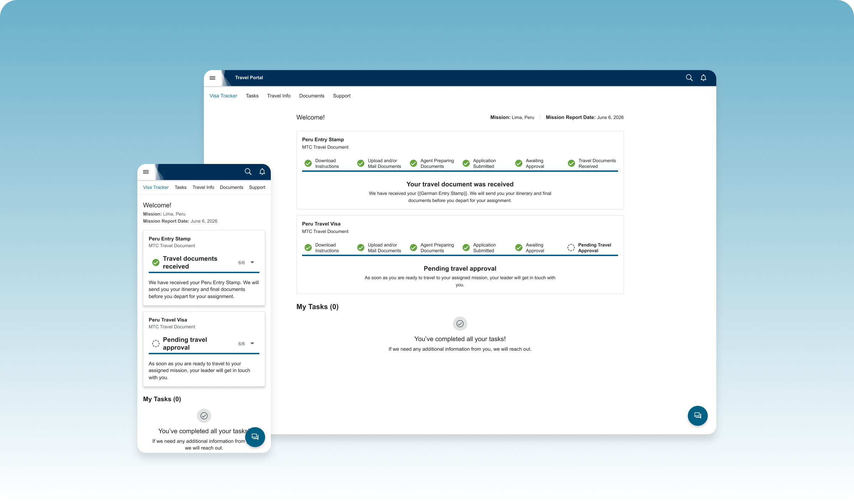Viewport: 854px width, 504px height.
Task: Open notifications bell in desktop header
Action: [703, 78]
